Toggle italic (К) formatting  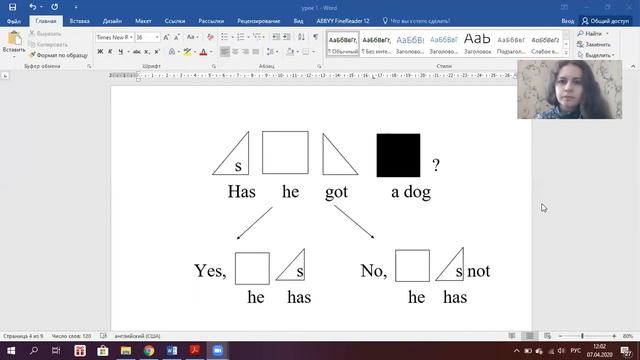(x=110, y=52)
